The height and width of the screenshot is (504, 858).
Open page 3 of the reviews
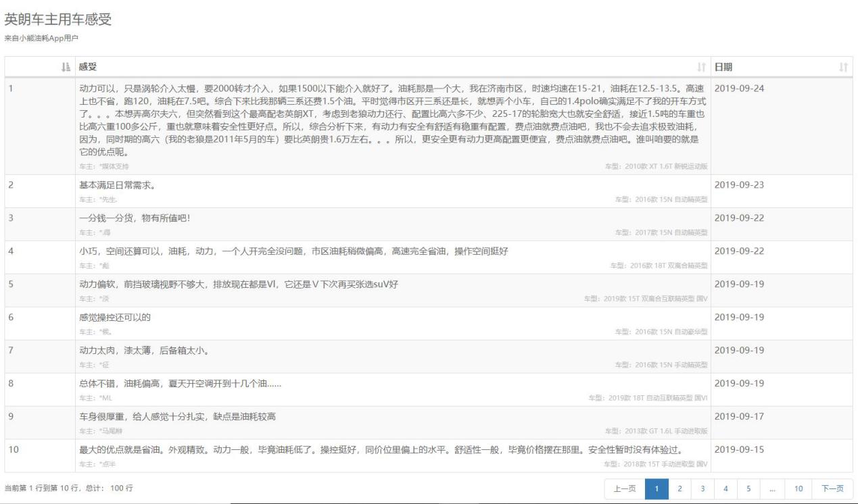point(702,488)
